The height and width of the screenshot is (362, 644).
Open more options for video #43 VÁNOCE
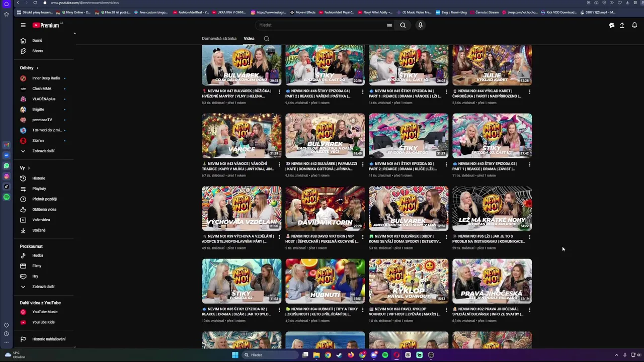[x=279, y=164]
